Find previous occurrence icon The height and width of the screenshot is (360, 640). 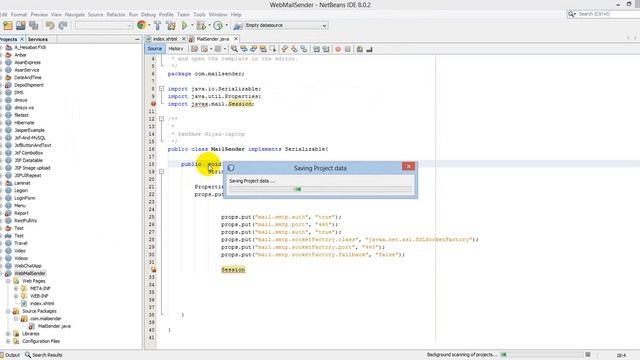[244, 49]
